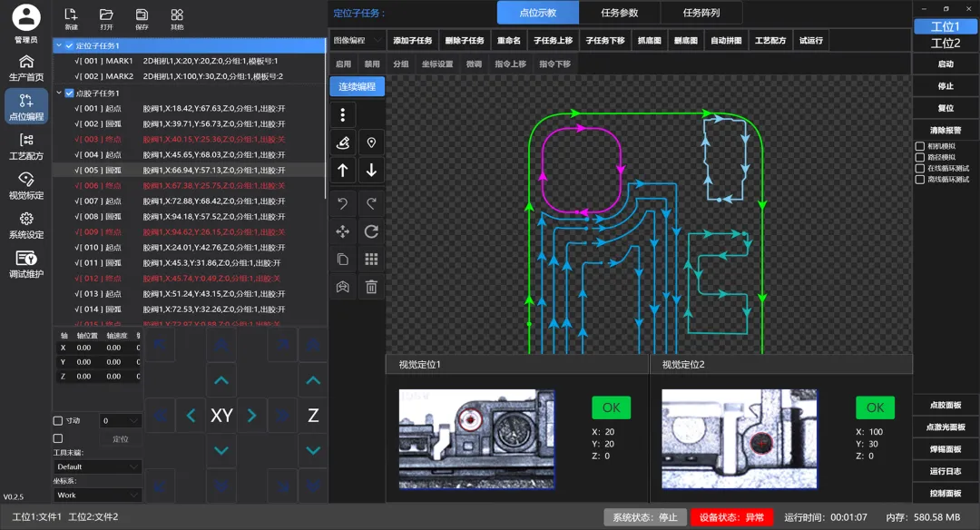Enable 相机模拟 checkbox

click(920, 146)
